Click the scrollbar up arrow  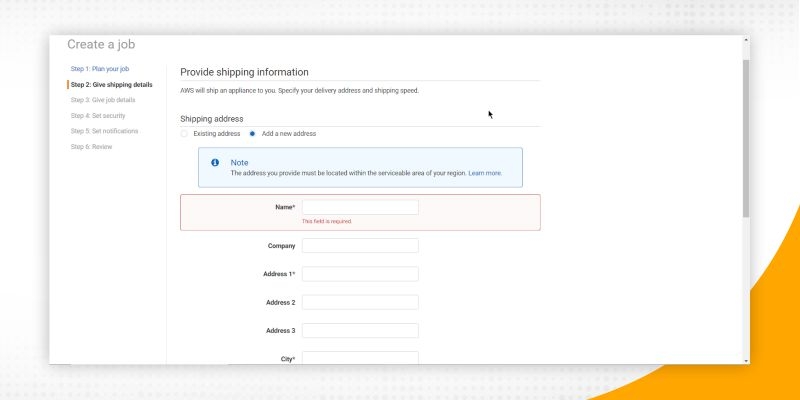[x=745, y=41]
